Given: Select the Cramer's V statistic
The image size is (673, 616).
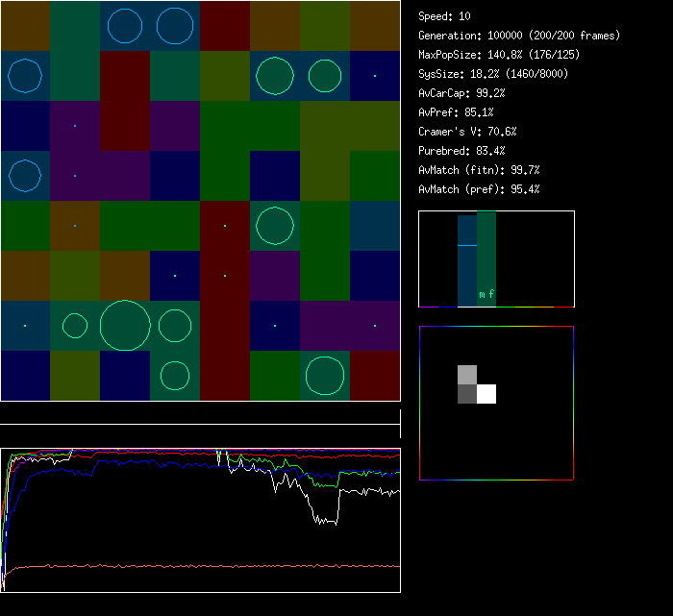Looking at the screenshot, I should click(467, 132).
